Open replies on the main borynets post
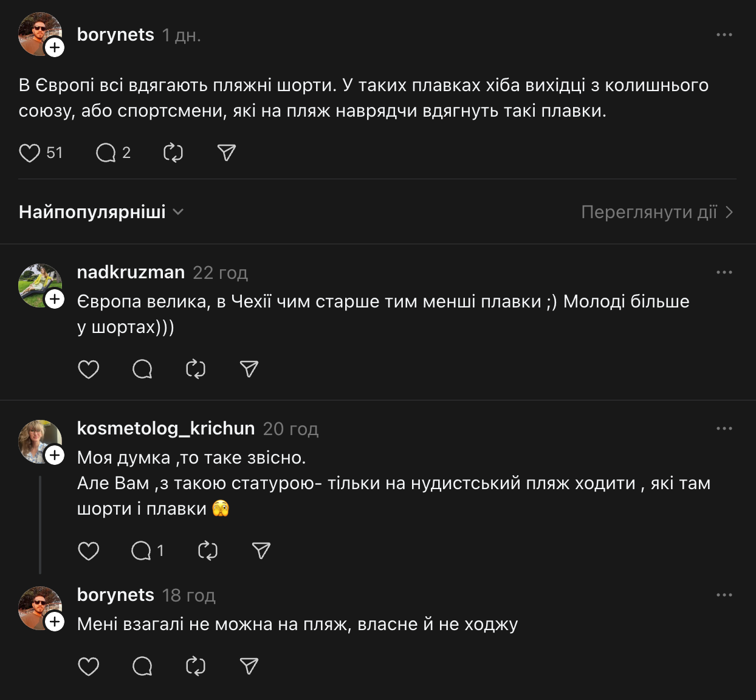This screenshot has height=700, width=756. (106, 153)
